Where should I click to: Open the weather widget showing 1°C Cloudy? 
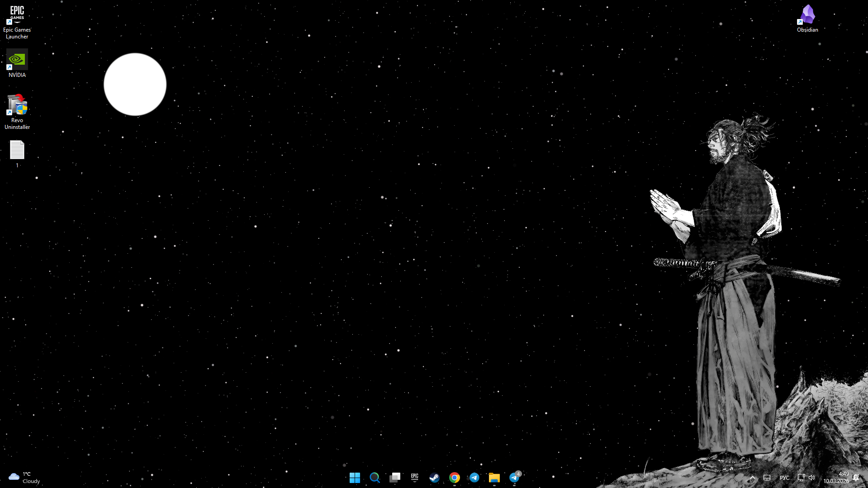click(x=24, y=478)
